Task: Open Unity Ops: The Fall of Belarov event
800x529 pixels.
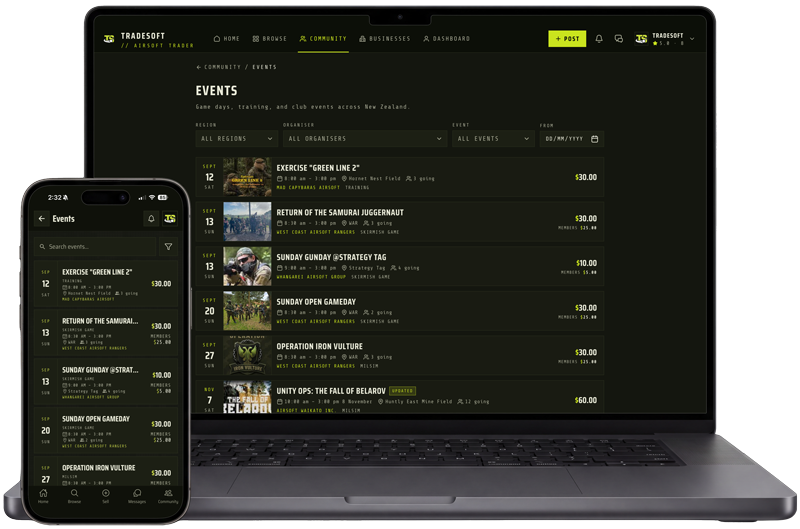Action: coord(399,397)
